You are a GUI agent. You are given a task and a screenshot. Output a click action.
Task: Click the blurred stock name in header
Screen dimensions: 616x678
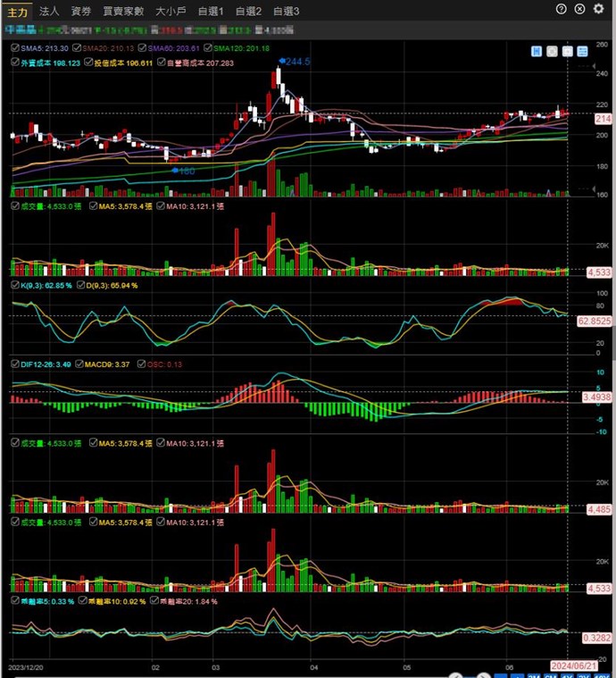coord(21,29)
